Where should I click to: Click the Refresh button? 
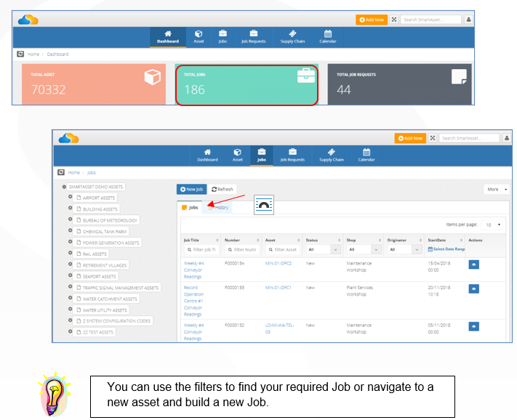tap(223, 189)
